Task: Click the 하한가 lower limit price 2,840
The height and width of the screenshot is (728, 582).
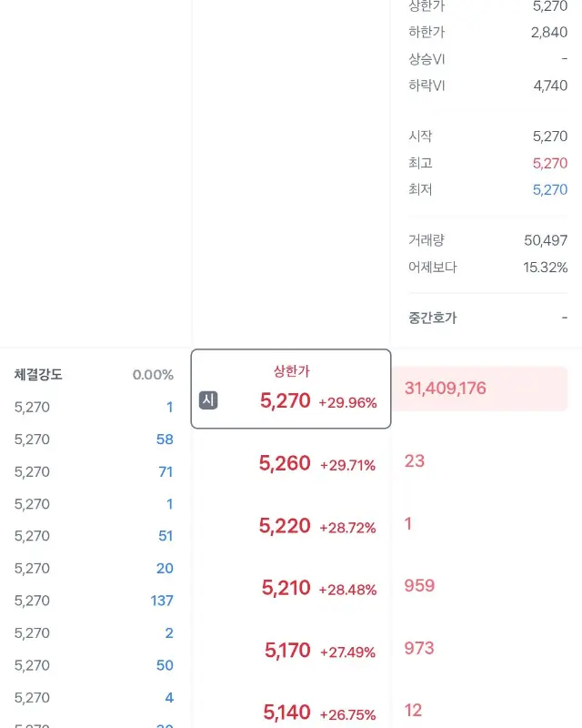Action: pos(550,31)
